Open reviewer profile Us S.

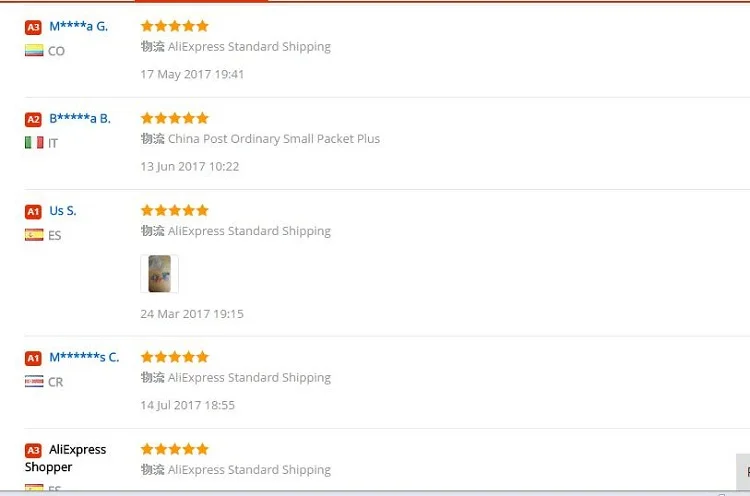click(x=63, y=210)
